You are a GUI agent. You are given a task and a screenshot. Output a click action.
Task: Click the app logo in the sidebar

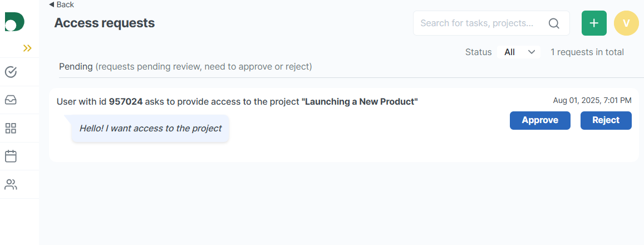point(14,21)
